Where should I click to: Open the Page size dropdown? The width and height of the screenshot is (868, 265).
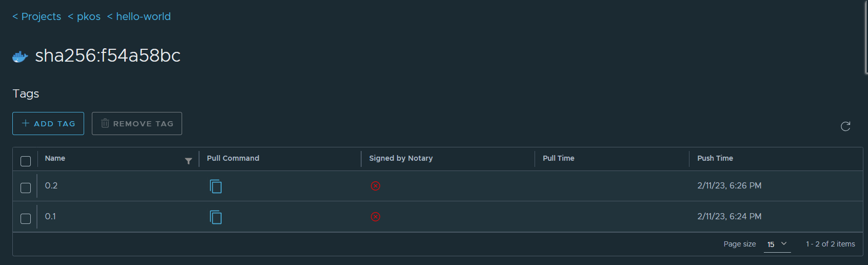[x=777, y=244]
